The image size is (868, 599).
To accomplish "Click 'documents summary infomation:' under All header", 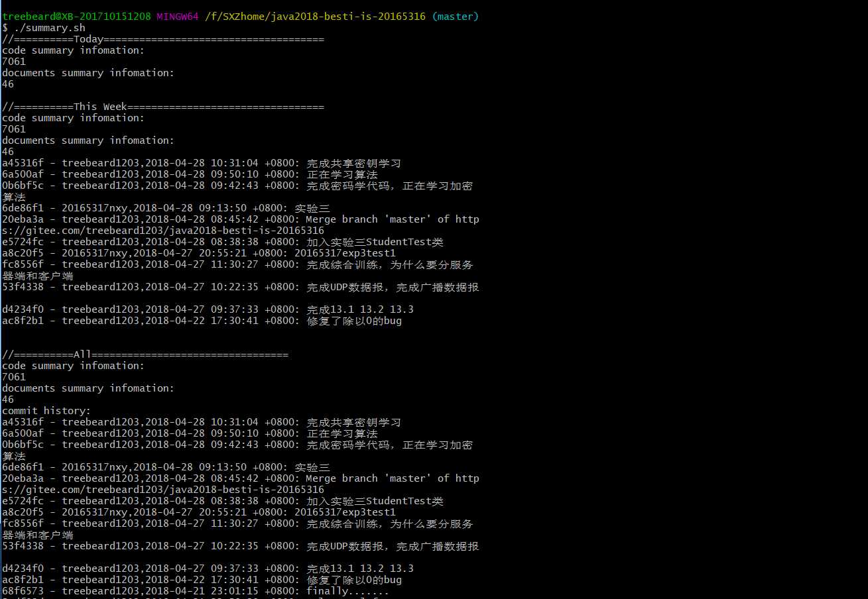I will [x=88, y=388].
